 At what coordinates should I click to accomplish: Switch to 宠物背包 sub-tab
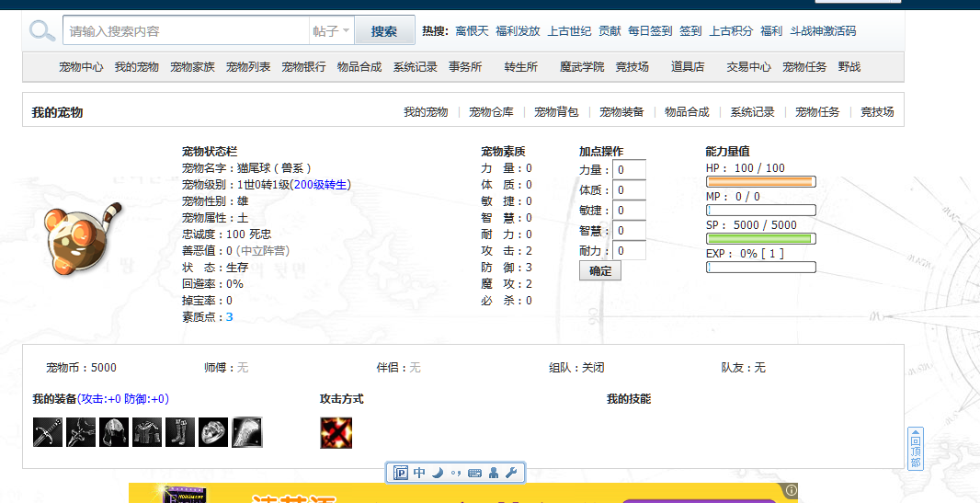(x=556, y=112)
